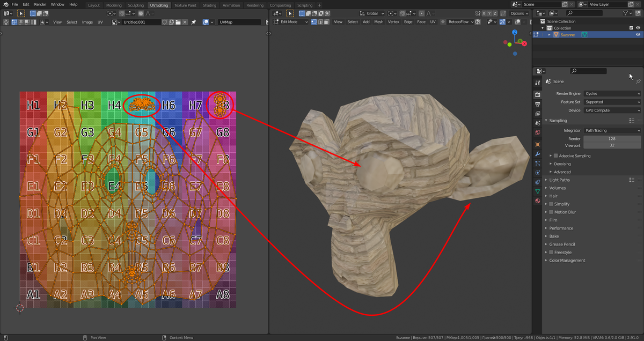Viewport: 644px width, 341px height.
Task: Open Material properties tab icon
Action: 538,201
